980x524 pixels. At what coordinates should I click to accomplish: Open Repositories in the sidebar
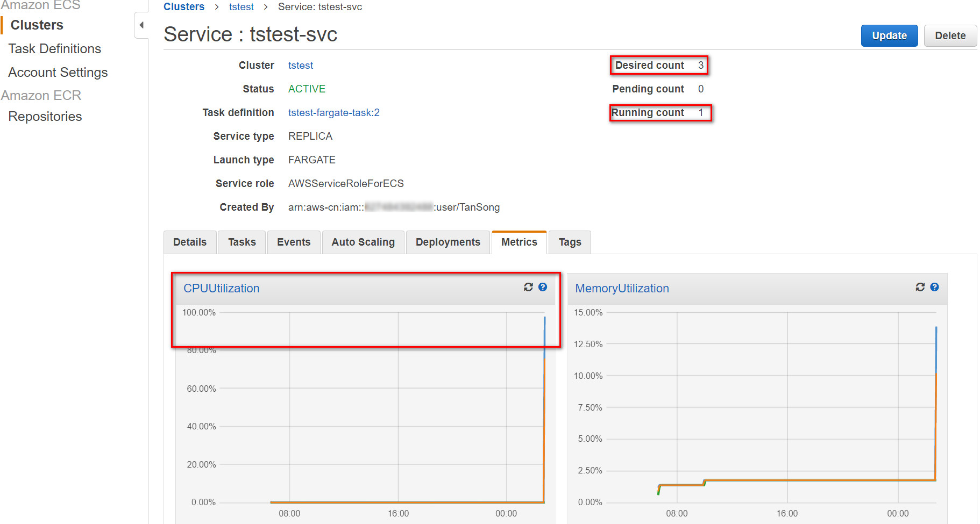pyautogui.click(x=45, y=116)
